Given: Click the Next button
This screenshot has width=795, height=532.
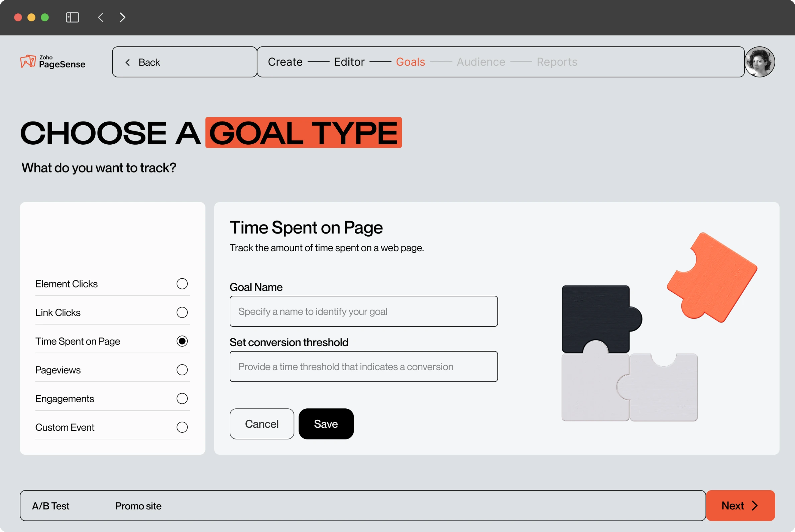Looking at the screenshot, I should pos(740,505).
